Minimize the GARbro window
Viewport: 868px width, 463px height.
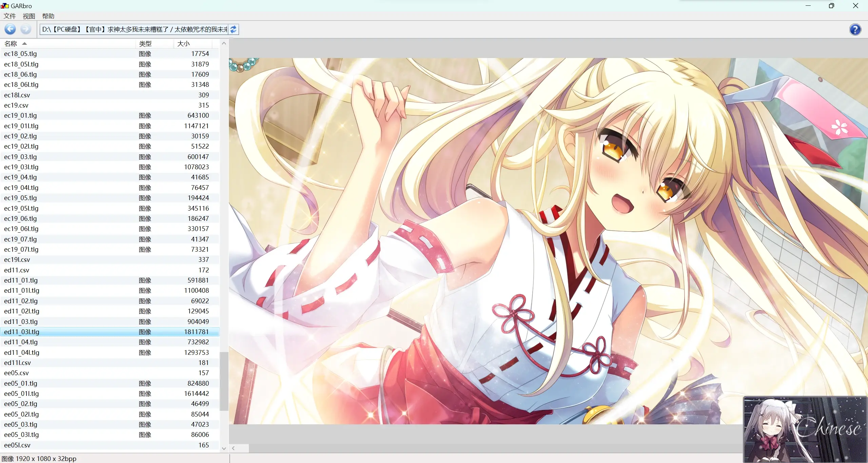coord(808,6)
